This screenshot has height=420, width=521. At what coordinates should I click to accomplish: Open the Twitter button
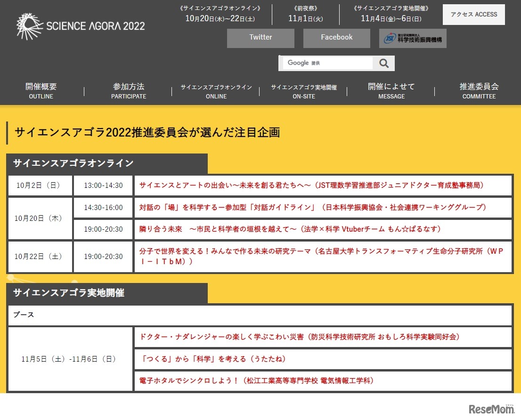(260, 38)
